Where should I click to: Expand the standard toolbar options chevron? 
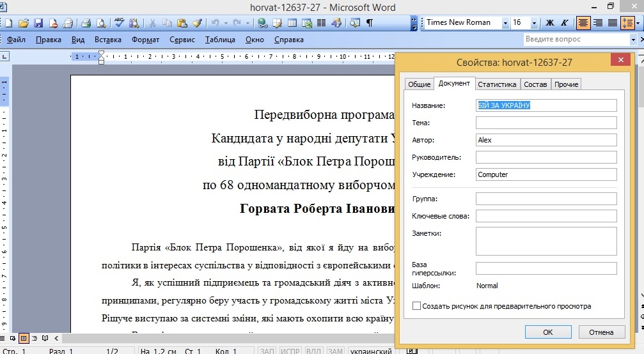pyautogui.click(x=414, y=23)
